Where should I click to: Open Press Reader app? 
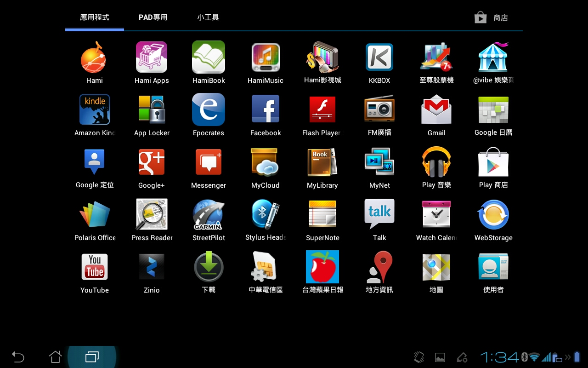pos(152,214)
